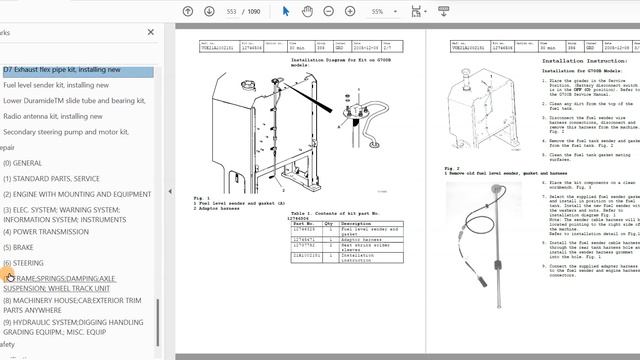Image resolution: width=640 pixels, height=360 pixels.
Task: Open '(1) STANDARD PARTS, SERVICE' bookmark
Action: (x=51, y=179)
